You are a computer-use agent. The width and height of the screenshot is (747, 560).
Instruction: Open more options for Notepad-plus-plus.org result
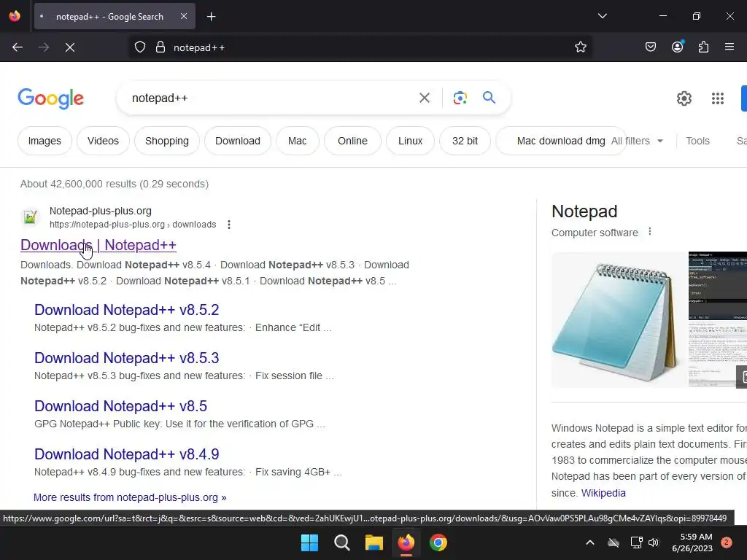coord(229,225)
